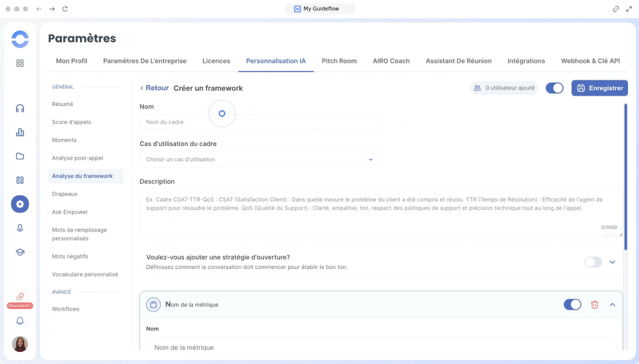The height and width of the screenshot is (364, 639).
Task: Click the Enregistrer button
Action: click(599, 88)
